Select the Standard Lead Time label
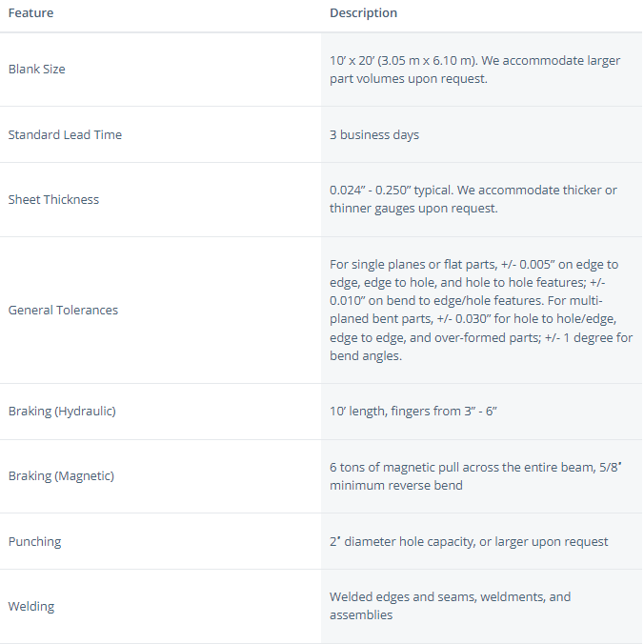The height and width of the screenshot is (644, 644). (x=65, y=134)
